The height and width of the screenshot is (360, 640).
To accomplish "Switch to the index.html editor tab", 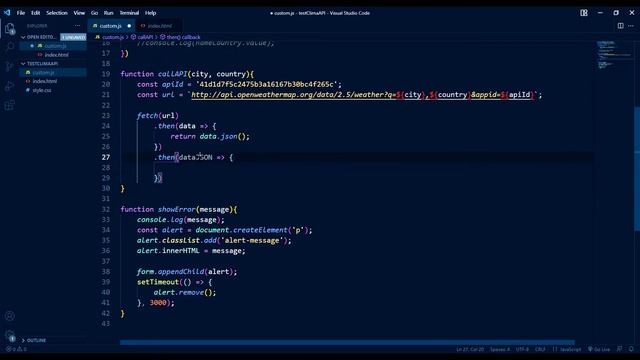I will coord(160,26).
